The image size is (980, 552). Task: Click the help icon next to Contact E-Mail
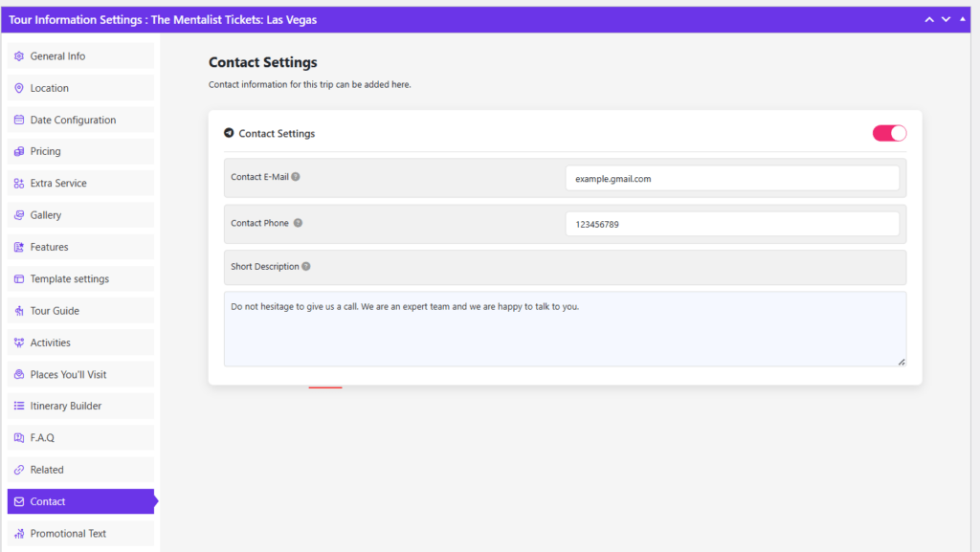[294, 175]
